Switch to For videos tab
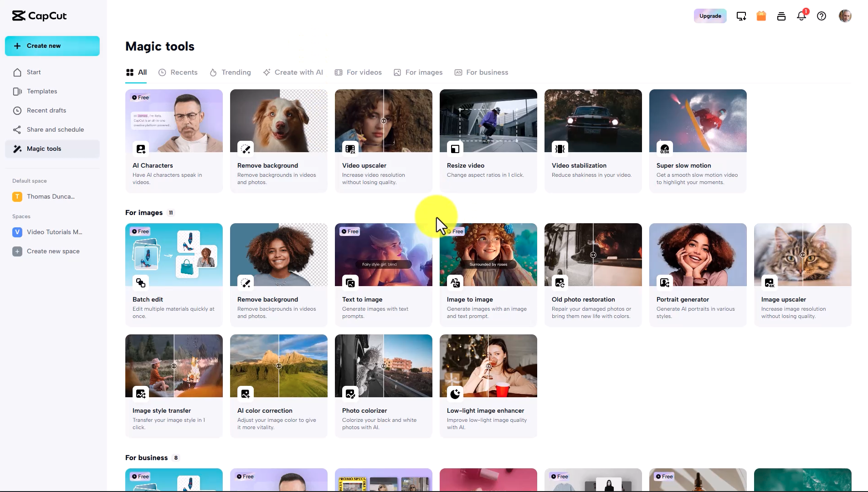This screenshot has height=492, width=868. point(358,72)
